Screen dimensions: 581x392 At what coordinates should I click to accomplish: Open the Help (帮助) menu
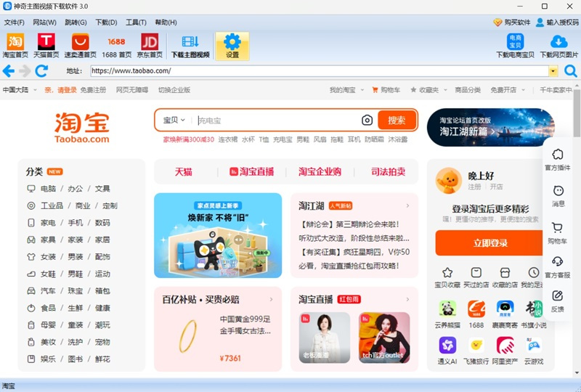(166, 23)
